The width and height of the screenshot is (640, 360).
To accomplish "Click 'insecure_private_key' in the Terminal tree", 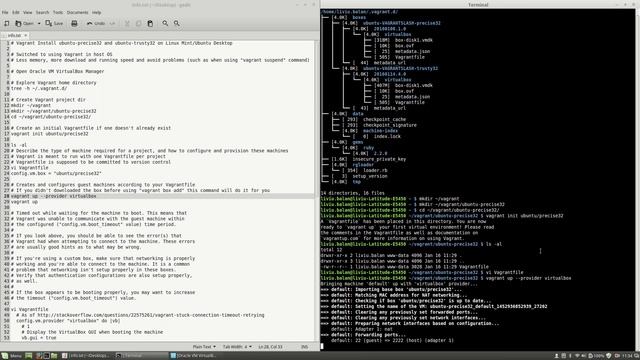I will coord(379,159).
